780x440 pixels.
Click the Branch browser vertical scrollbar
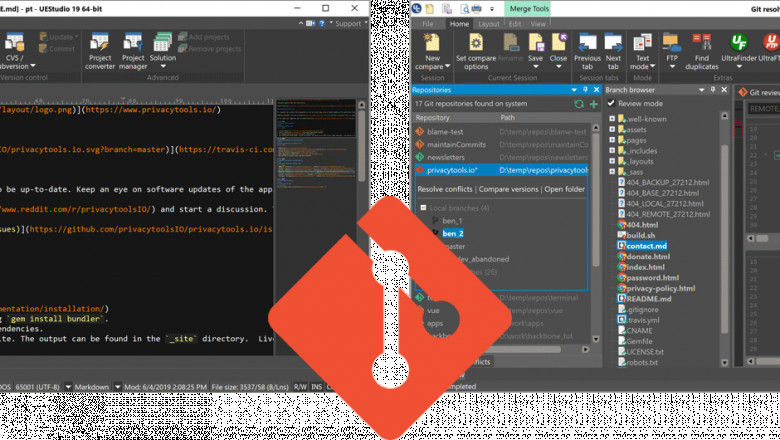(724, 239)
